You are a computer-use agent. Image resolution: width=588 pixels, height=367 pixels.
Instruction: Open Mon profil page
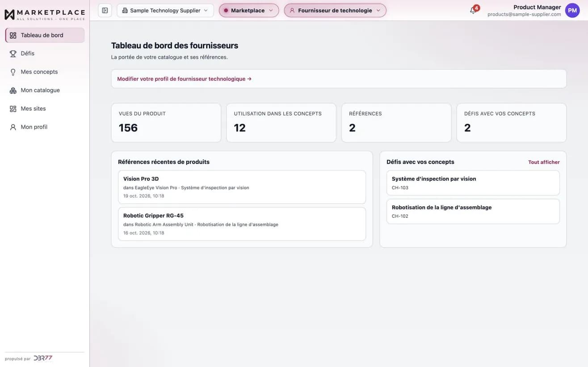pyautogui.click(x=45, y=127)
